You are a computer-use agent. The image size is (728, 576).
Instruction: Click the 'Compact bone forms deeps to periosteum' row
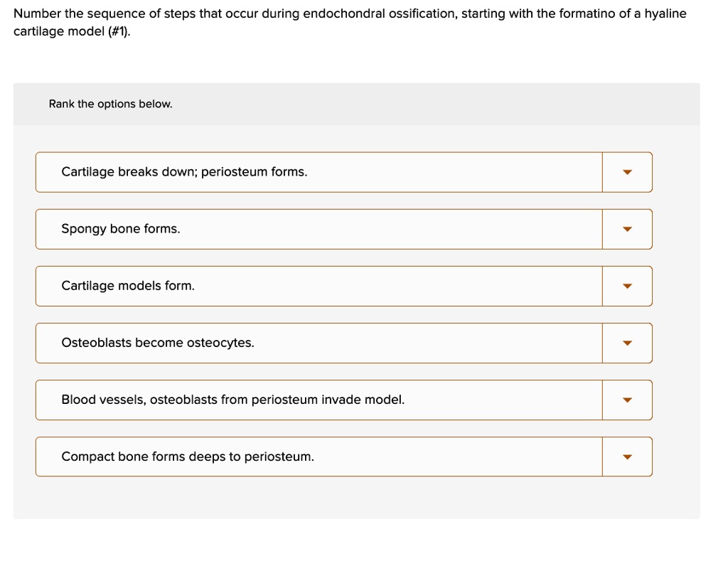(318, 457)
